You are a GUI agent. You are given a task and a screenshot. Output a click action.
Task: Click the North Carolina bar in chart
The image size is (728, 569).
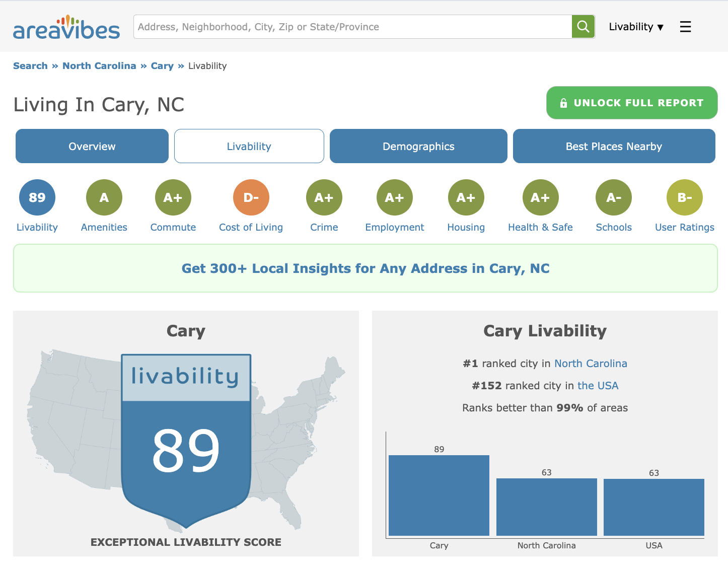(547, 507)
